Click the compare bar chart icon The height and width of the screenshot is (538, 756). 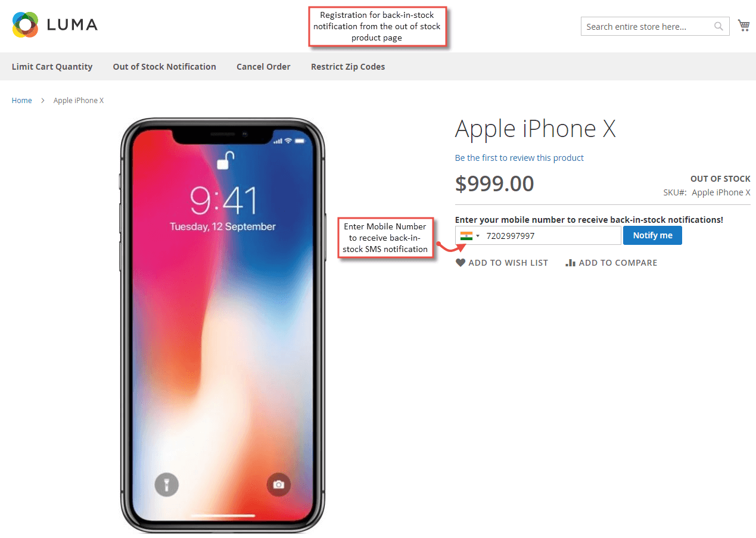point(570,263)
